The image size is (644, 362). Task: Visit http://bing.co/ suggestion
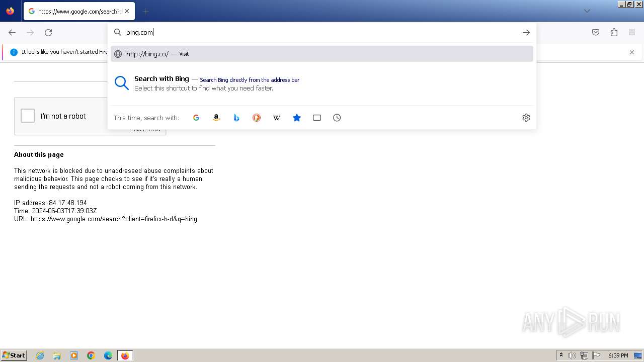pyautogui.click(x=322, y=54)
